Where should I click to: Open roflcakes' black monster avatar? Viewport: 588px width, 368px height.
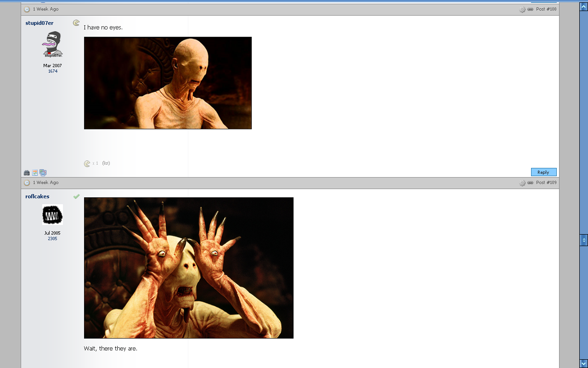(x=52, y=215)
